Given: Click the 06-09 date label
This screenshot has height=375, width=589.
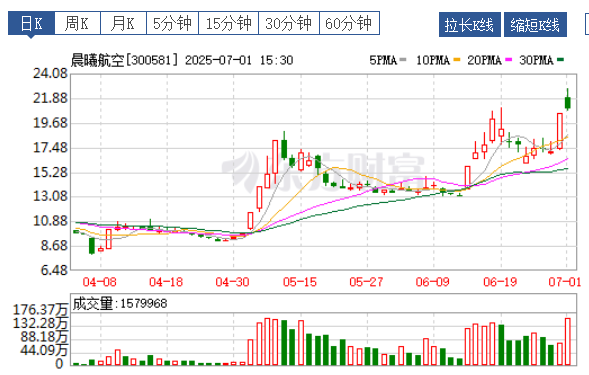Looking at the screenshot, I should (433, 282).
